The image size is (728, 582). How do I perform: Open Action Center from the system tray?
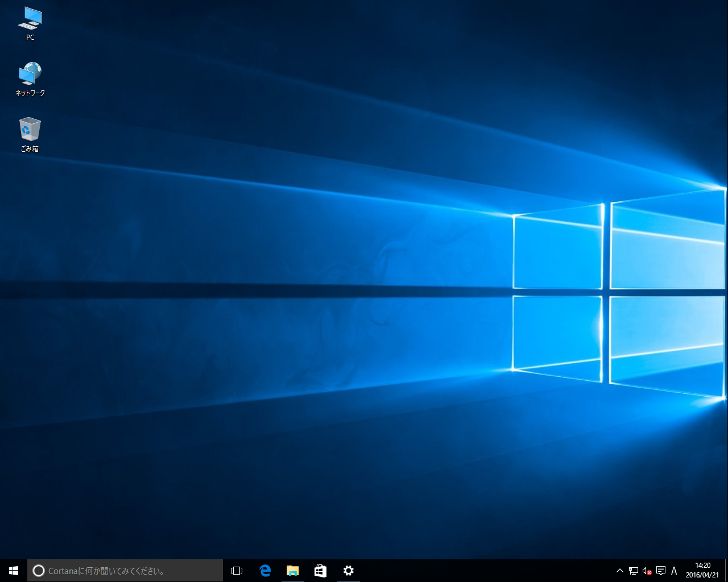tap(661, 571)
